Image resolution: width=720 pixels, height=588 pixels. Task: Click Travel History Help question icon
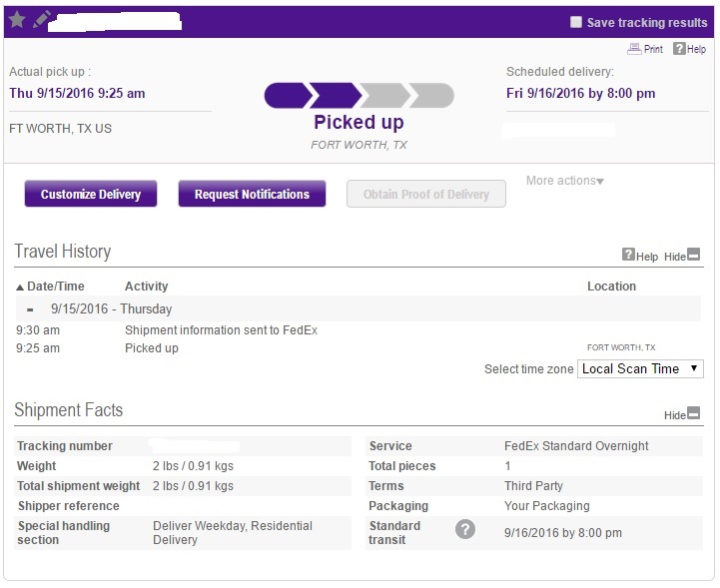(628, 255)
